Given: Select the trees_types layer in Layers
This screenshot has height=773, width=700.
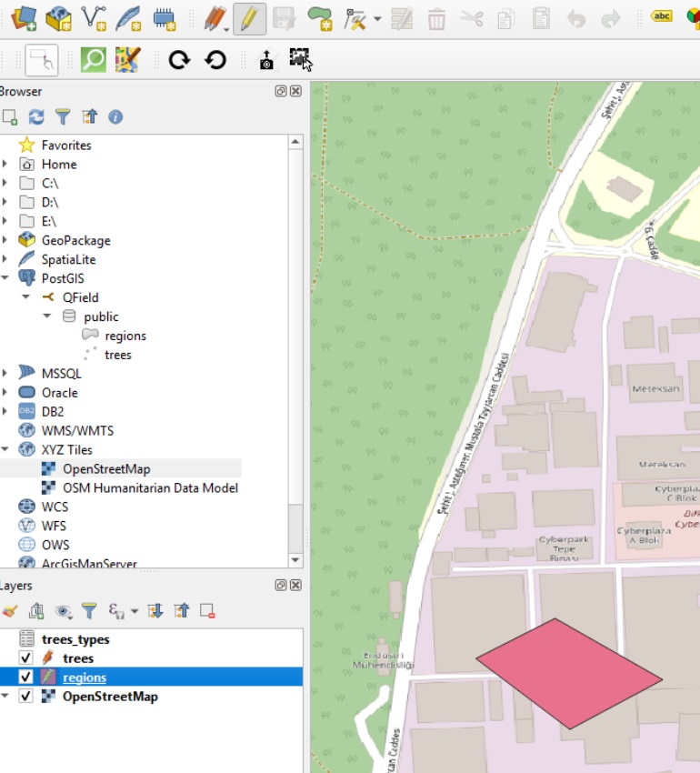Looking at the screenshot, I should pos(75,639).
